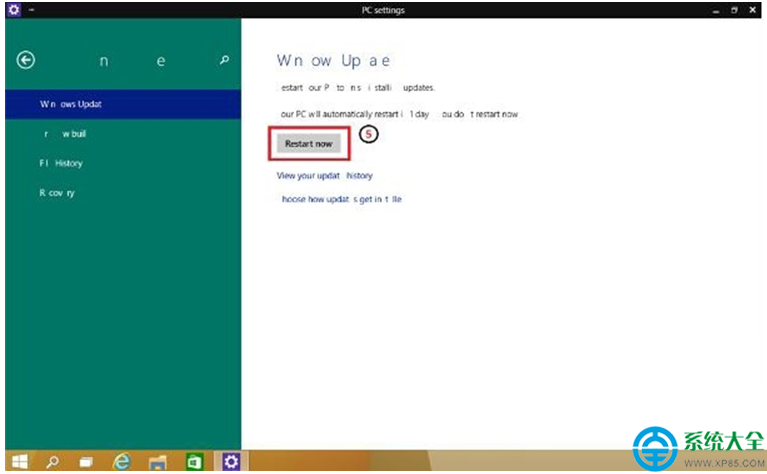767x474 pixels.
Task: Open taskbar search magnifier
Action: click(52, 461)
